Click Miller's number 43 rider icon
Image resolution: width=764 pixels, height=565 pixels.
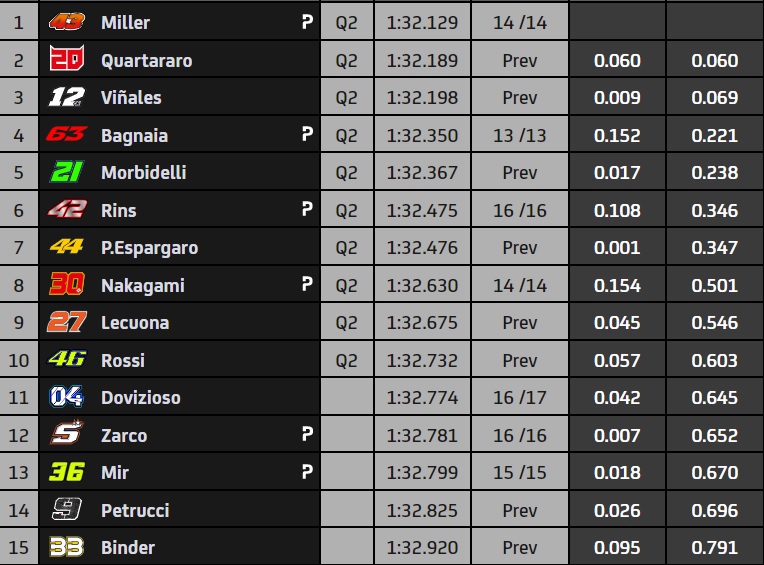67,22
